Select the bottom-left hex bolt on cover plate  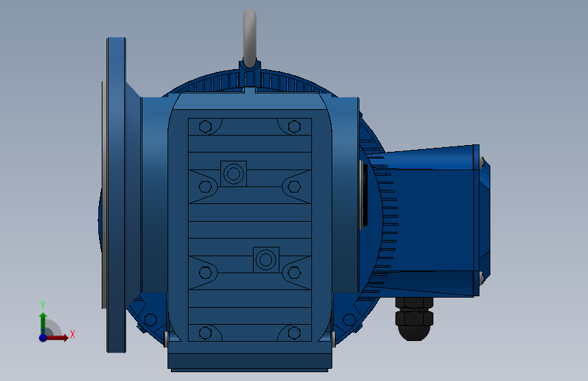point(205,333)
